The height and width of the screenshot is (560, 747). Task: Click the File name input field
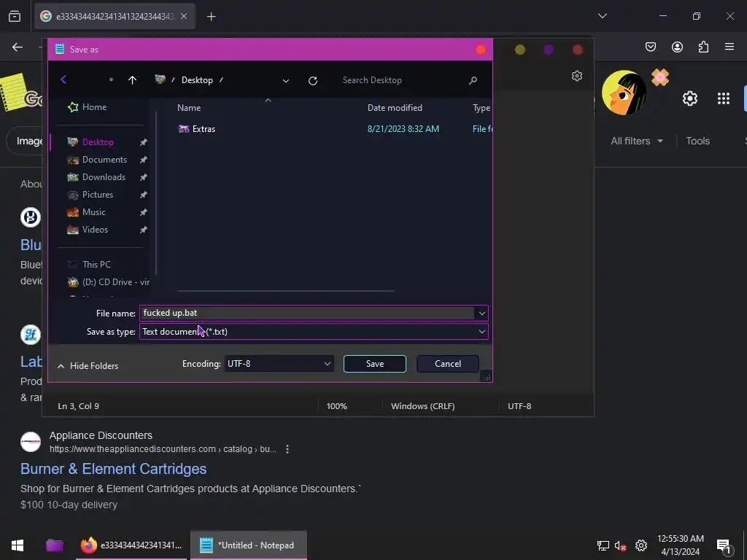coord(307,313)
